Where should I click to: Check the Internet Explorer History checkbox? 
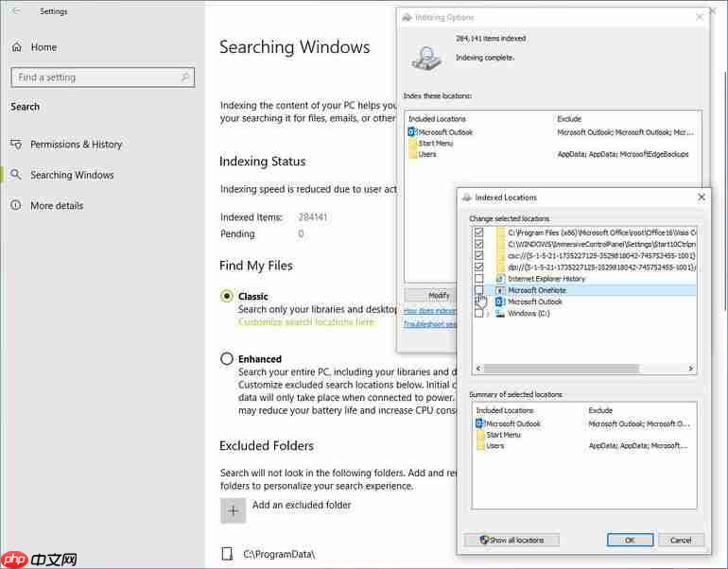479,279
